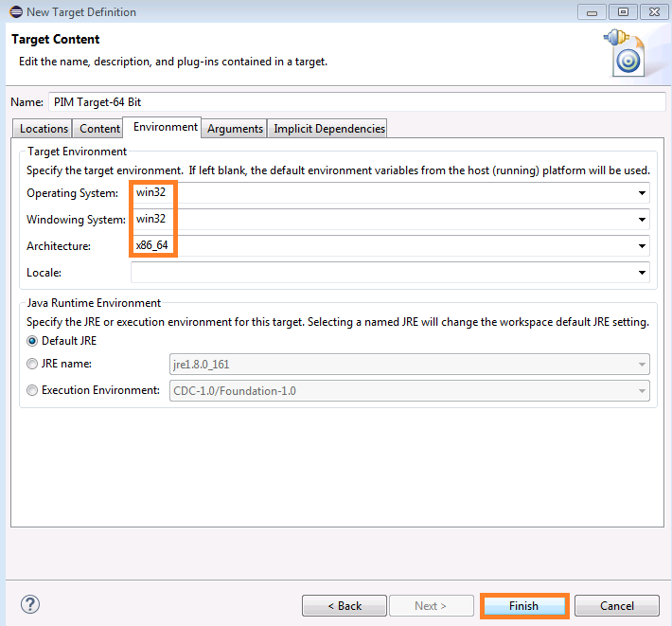Click the Eclipse icon in the title bar
Viewport: 672px width, 626px height.
pyautogui.click(x=16, y=12)
